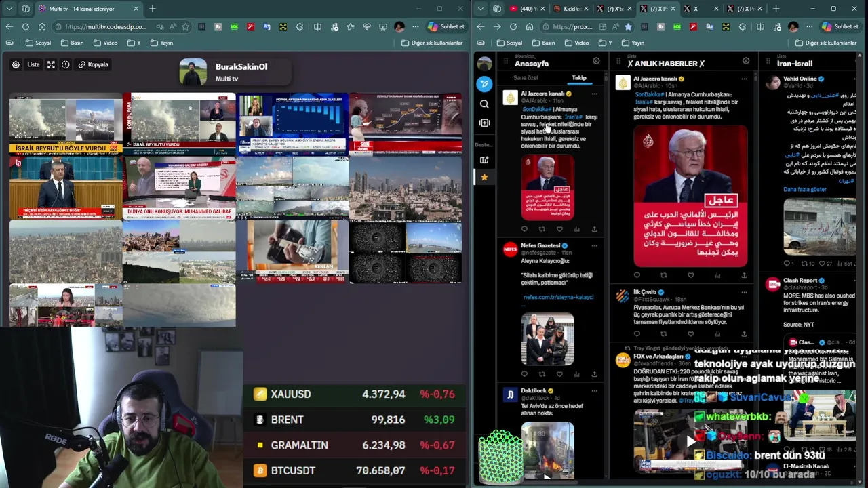This screenshot has height=488, width=868.
Task: Select the starred deck in X Pro sidebar
Action: pos(484,177)
